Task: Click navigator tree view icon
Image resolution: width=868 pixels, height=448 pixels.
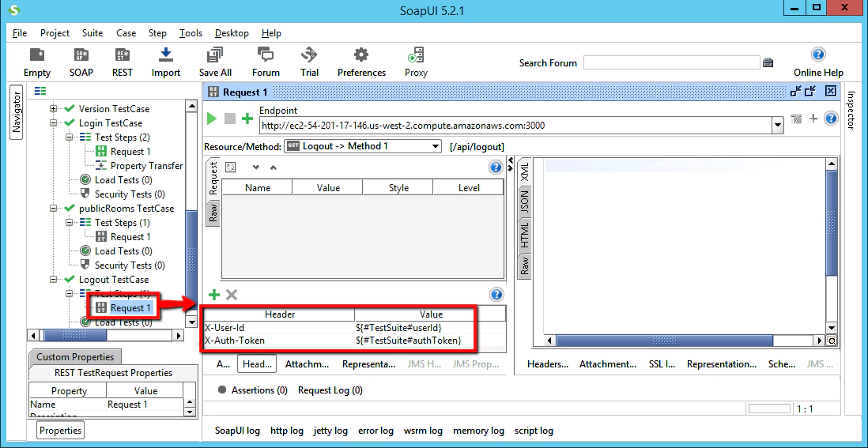Action: click(40, 92)
